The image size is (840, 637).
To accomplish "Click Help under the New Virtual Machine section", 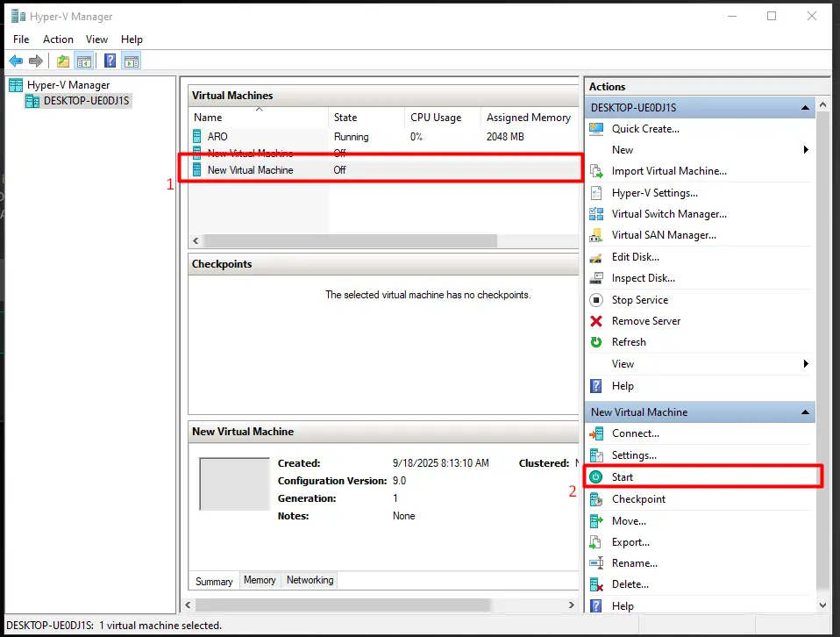I will (x=623, y=606).
